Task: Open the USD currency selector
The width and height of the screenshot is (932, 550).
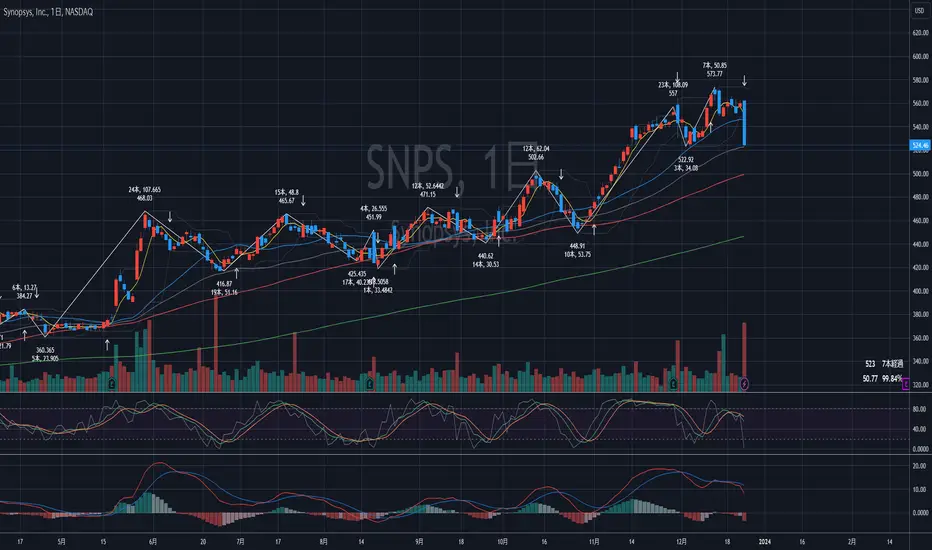Action: 920,11
